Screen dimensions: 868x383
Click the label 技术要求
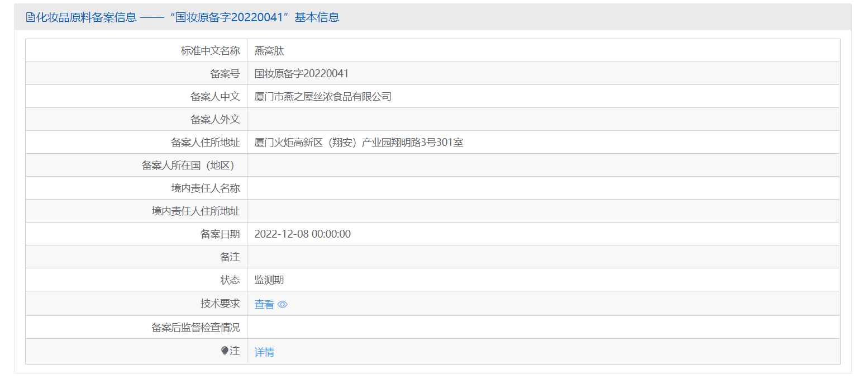[220, 304]
